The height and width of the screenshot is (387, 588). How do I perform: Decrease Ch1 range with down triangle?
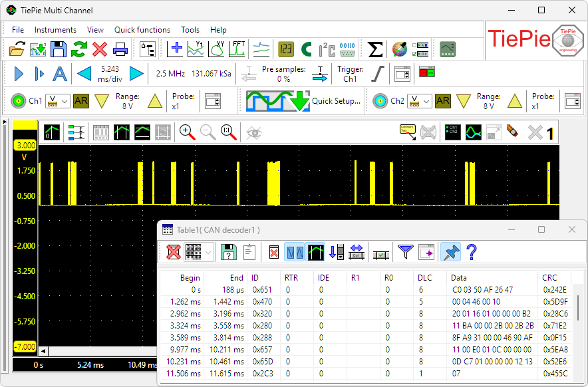102,101
